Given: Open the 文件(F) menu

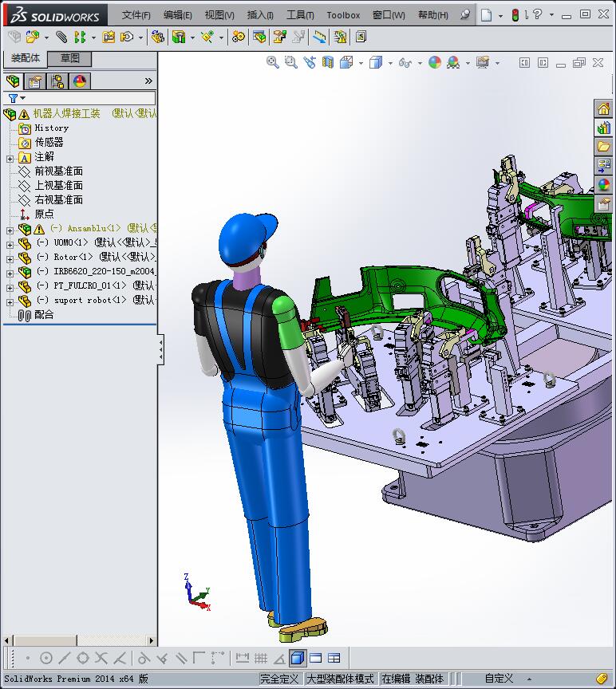Looking at the screenshot, I should (136, 15).
